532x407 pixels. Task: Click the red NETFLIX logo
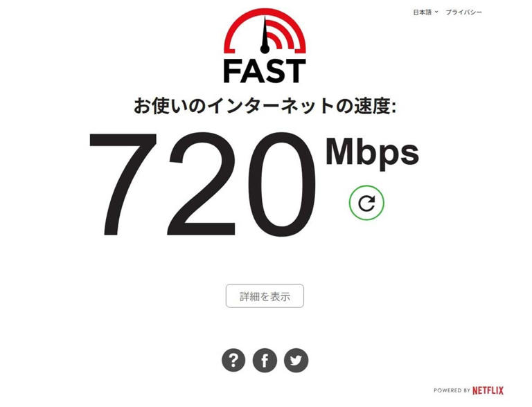(488, 390)
